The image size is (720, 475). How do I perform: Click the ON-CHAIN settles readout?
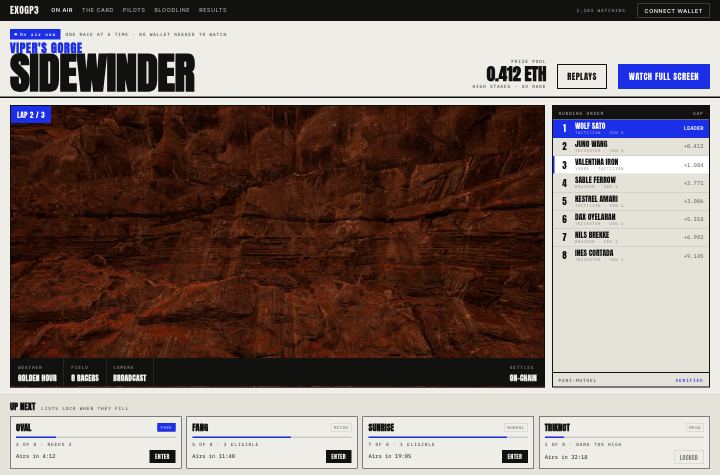(523, 378)
